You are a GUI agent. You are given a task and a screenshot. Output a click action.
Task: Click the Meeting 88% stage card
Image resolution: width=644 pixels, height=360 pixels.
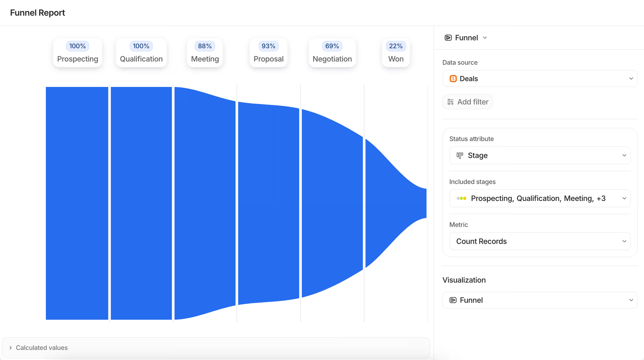tap(205, 53)
